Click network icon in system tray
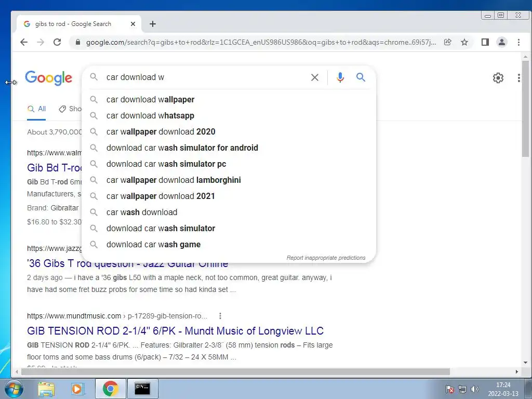The image size is (532, 399). (x=462, y=389)
